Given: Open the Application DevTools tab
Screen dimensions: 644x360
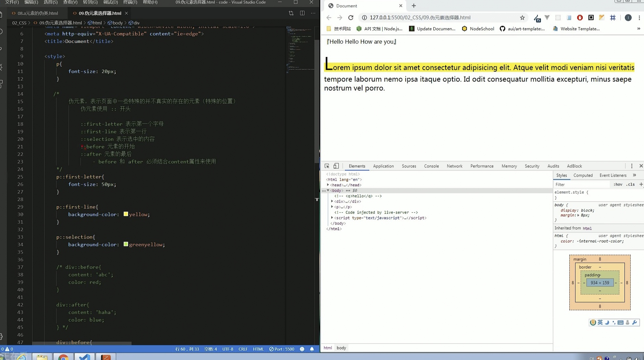Looking at the screenshot, I should tap(383, 166).
